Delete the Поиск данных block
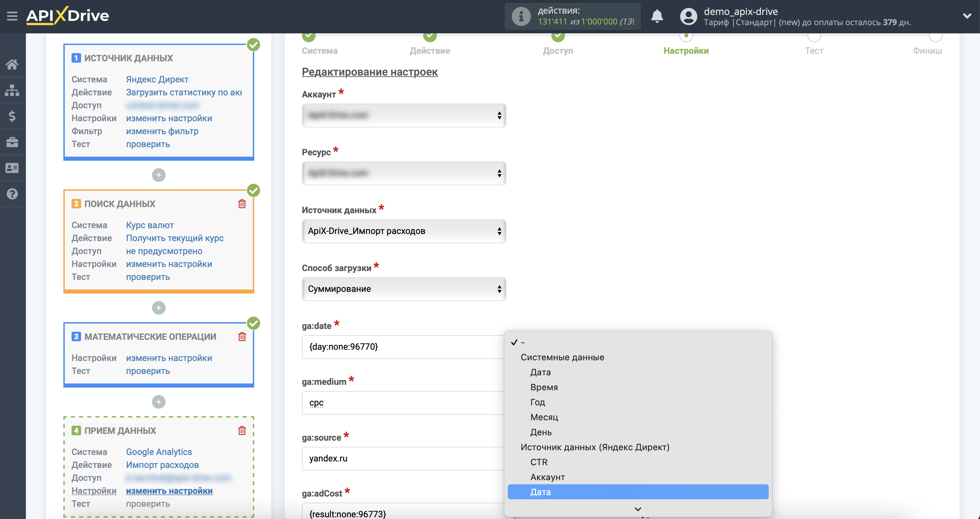Image resolution: width=980 pixels, height=519 pixels. [242, 204]
